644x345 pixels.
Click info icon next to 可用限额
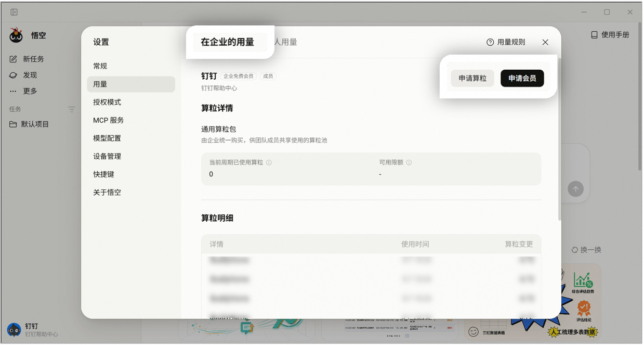[409, 162]
